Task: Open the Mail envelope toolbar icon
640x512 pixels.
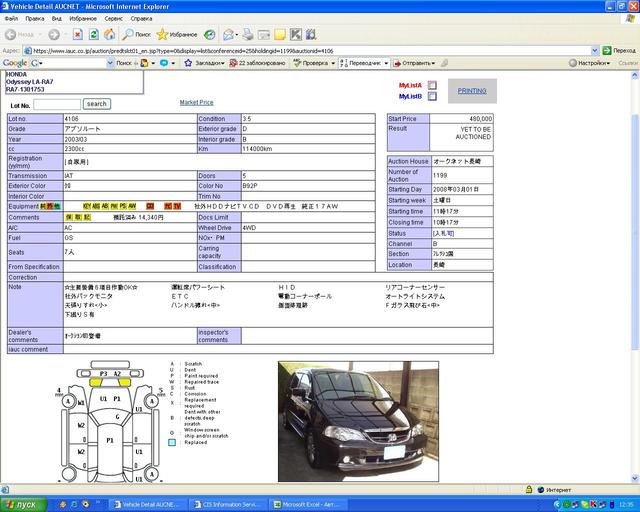Action: 228,35
